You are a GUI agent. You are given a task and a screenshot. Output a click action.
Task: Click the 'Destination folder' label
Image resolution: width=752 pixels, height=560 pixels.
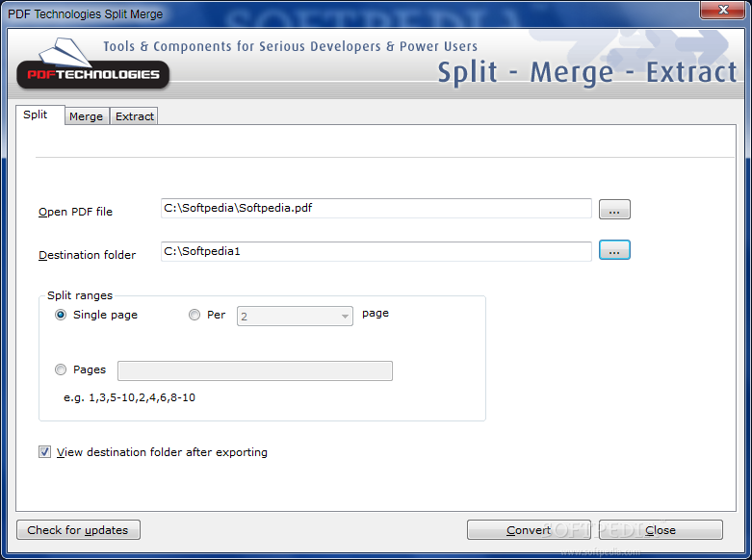(x=88, y=255)
